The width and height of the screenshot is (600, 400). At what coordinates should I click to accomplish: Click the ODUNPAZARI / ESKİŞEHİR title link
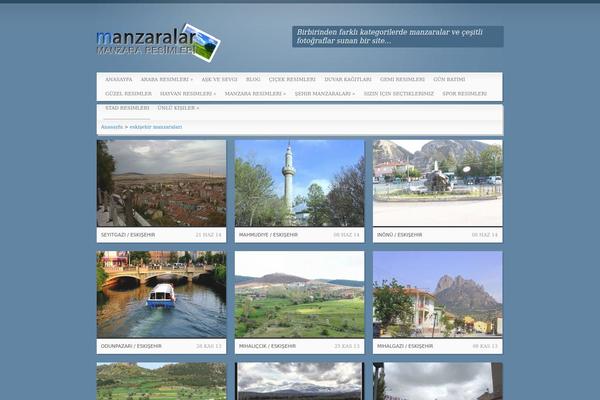[x=131, y=346]
